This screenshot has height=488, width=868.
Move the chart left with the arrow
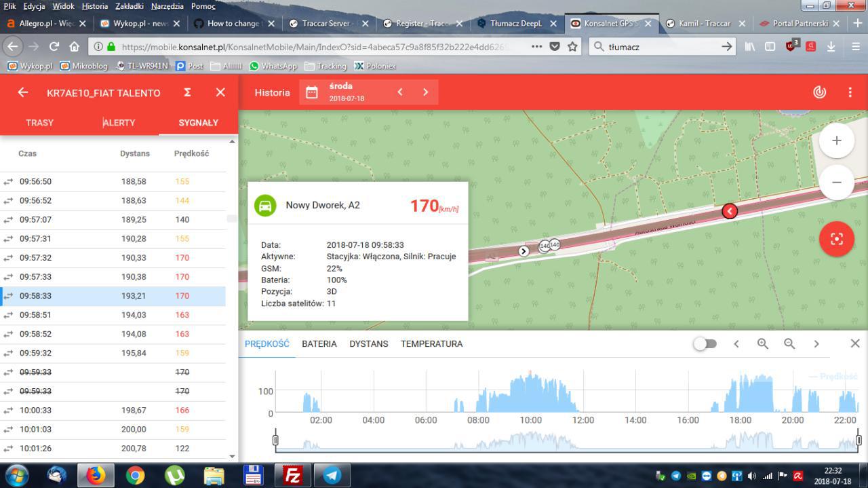pyautogui.click(x=736, y=344)
